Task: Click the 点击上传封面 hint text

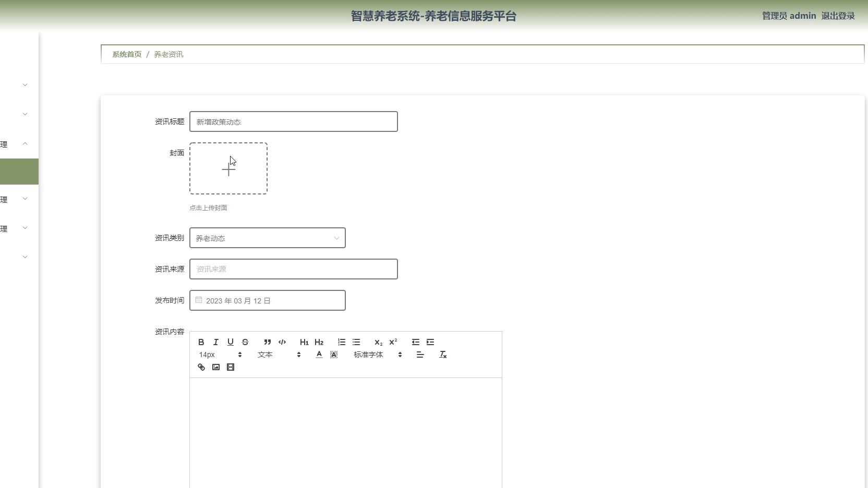Action: point(208,208)
